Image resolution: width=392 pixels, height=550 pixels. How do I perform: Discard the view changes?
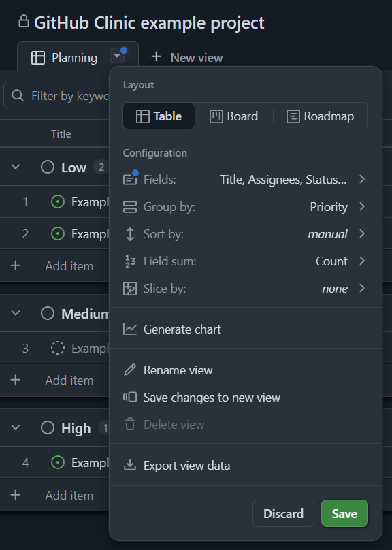[283, 513]
